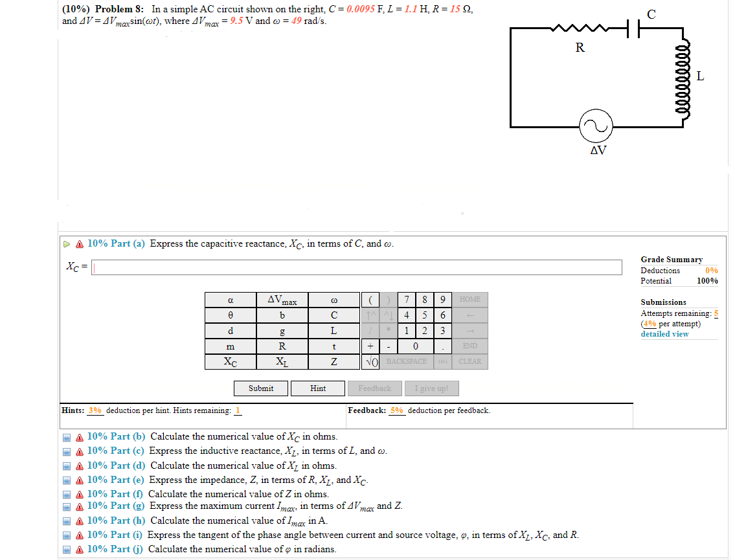Click the multiplication asterisk key
The image size is (735, 560).
point(388,330)
